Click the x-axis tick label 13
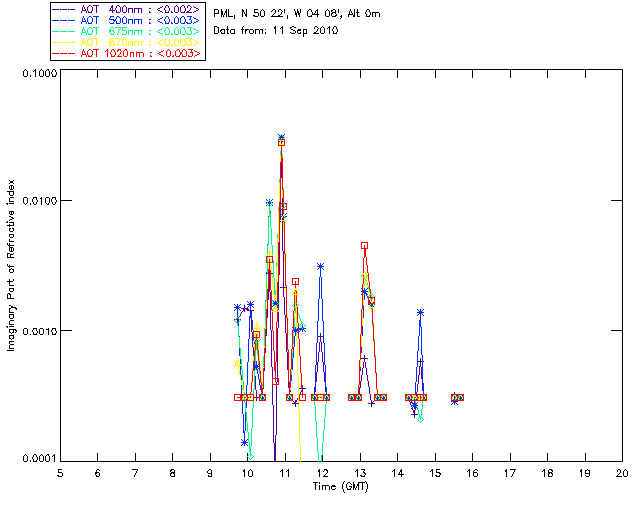Viewport: 640px width, 512px height. tap(360, 473)
